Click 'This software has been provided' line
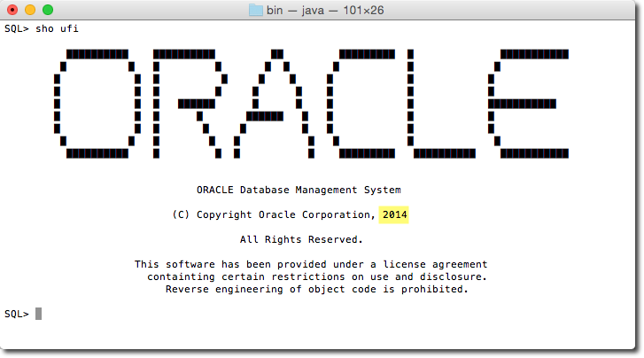644x358 pixels. [x=311, y=264]
